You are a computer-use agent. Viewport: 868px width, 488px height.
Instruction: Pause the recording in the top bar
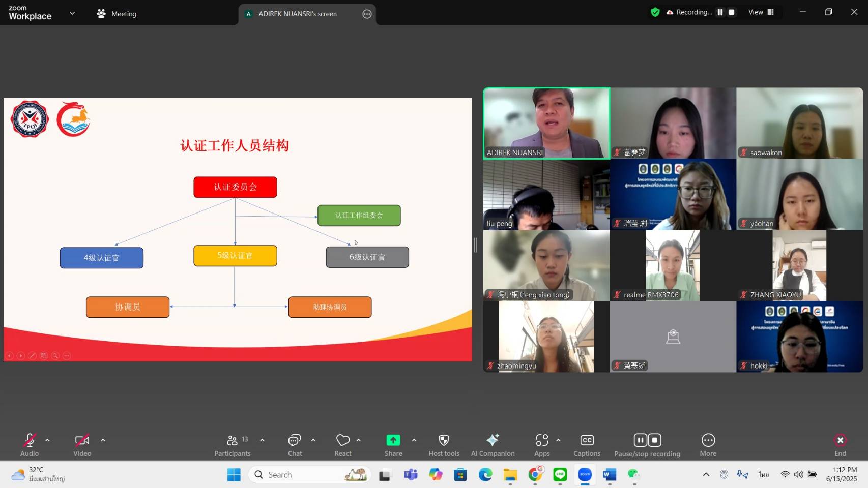coord(720,12)
